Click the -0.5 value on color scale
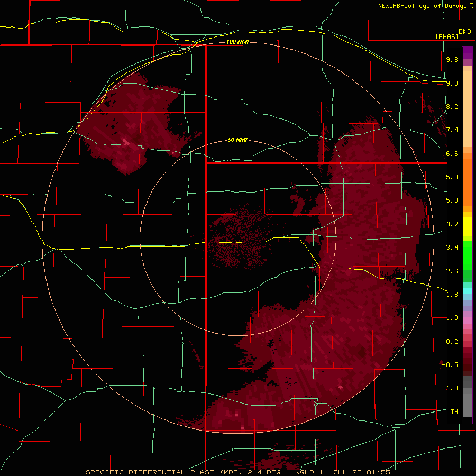476x476 pixels. (x=450, y=365)
